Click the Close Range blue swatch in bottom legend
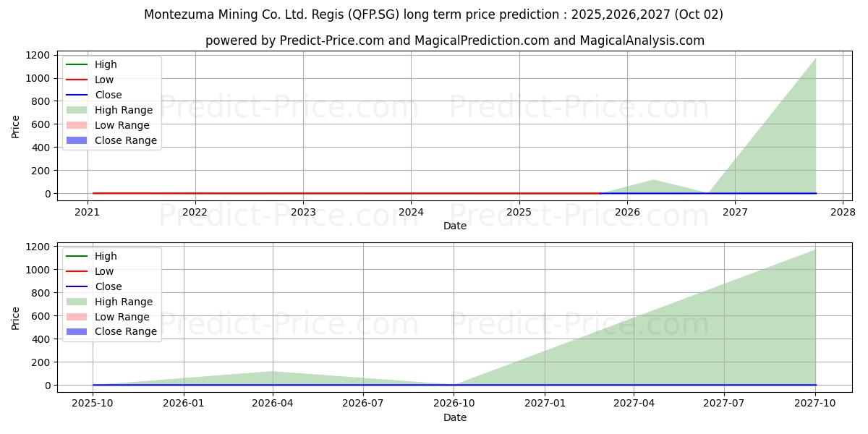This screenshot has width=868, height=434. 76,332
